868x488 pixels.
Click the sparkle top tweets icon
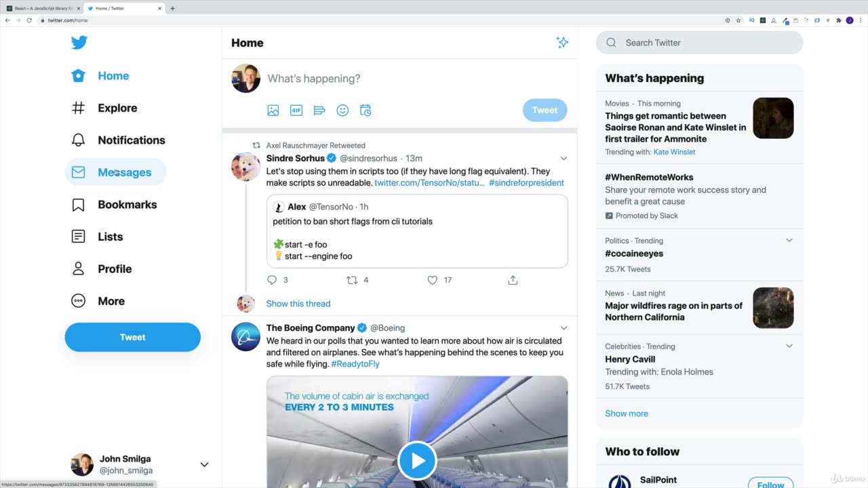562,43
